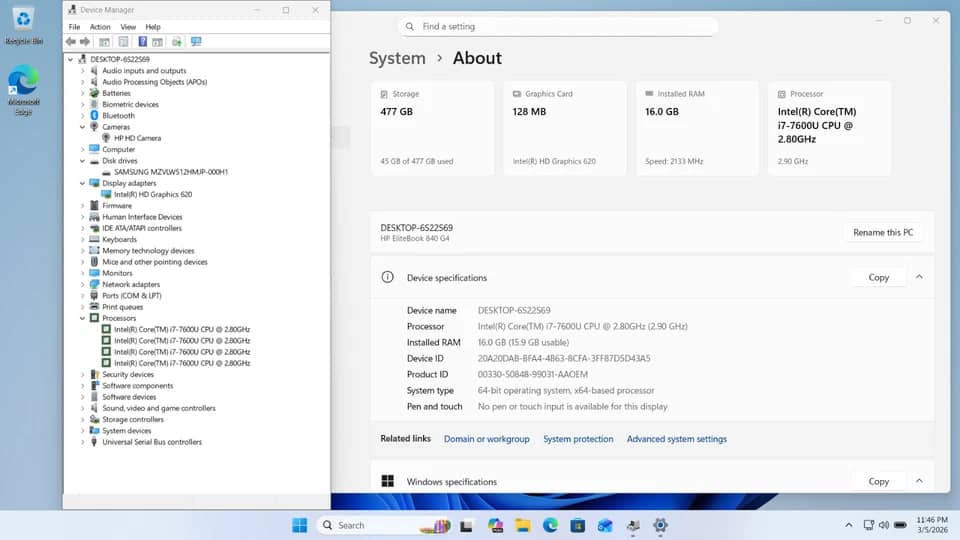Viewport: 960px width, 540px height.
Task: Click the Installed RAM 16.0 GB card
Action: pyautogui.click(x=697, y=128)
